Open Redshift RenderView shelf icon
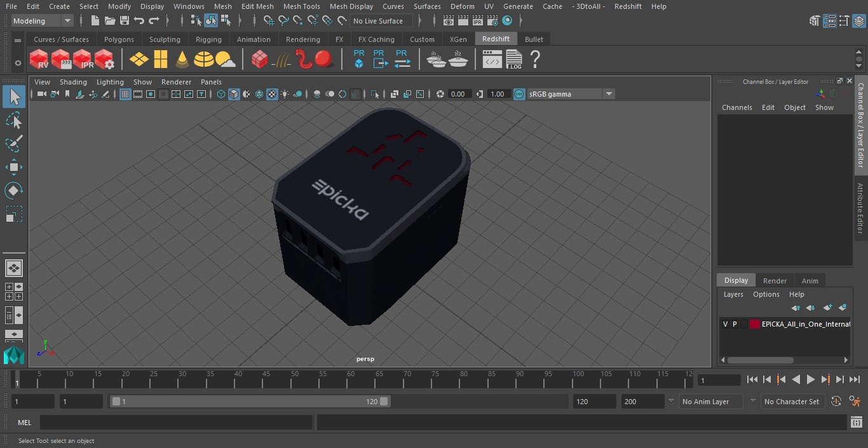Image resolution: width=868 pixels, height=448 pixels. (x=39, y=60)
